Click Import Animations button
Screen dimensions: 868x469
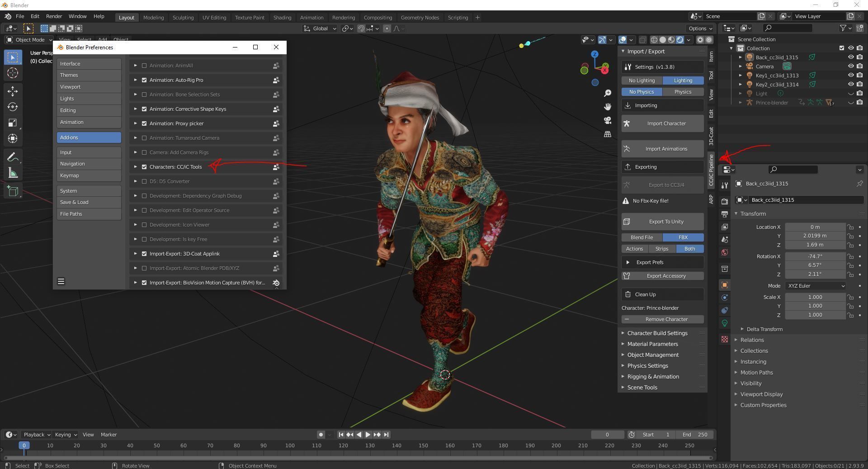coord(662,149)
